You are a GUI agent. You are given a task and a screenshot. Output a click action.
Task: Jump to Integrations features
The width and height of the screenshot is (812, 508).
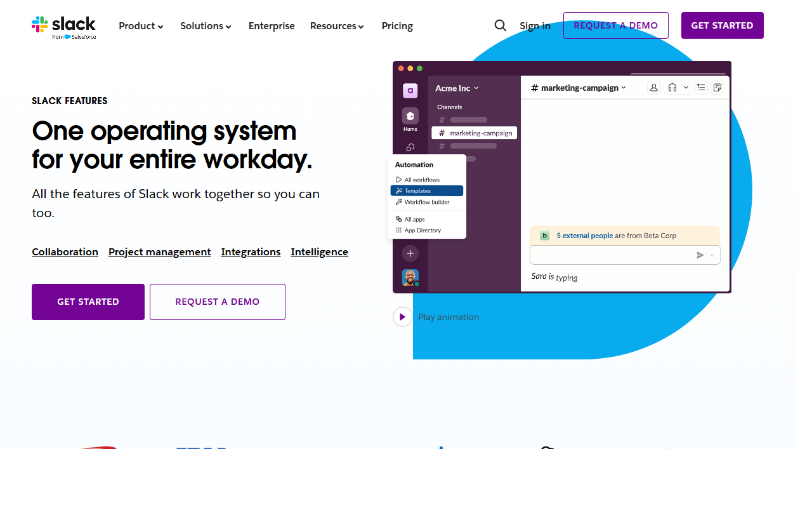coord(251,252)
